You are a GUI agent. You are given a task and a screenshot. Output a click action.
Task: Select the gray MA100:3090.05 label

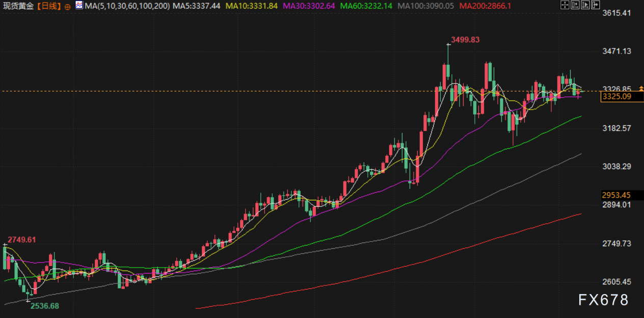pyautogui.click(x=426, y=6)
